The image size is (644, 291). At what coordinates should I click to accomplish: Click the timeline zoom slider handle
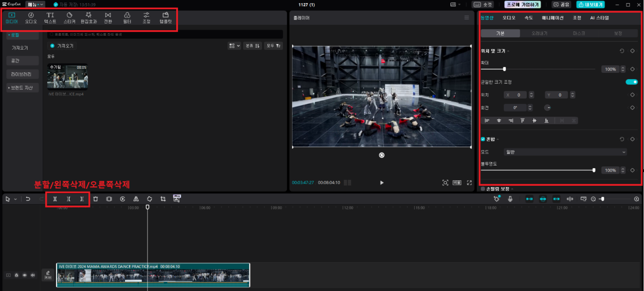point(603,199)
